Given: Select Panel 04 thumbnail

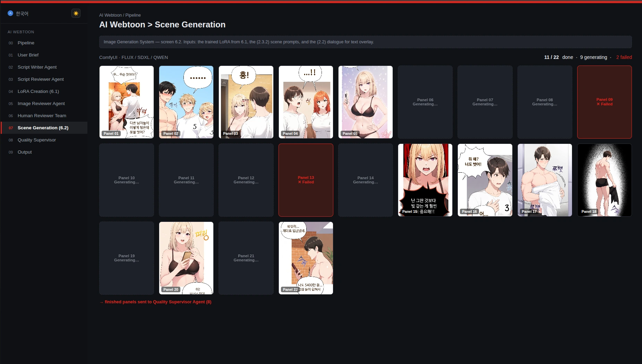Looking at the screenshot, I should click(x=306, y=102).
